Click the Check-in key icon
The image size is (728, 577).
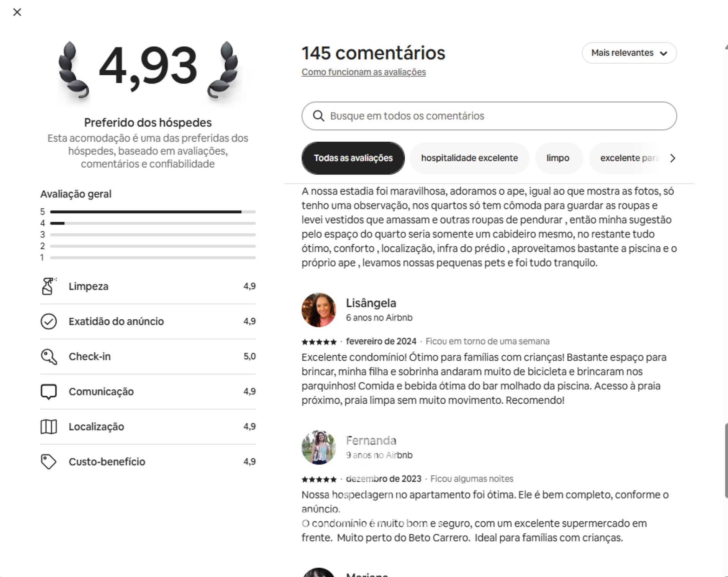pos(49,356)
